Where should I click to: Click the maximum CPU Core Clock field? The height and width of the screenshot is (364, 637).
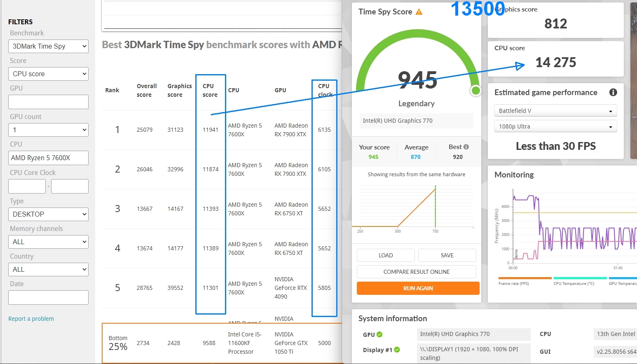coord(70,186)
